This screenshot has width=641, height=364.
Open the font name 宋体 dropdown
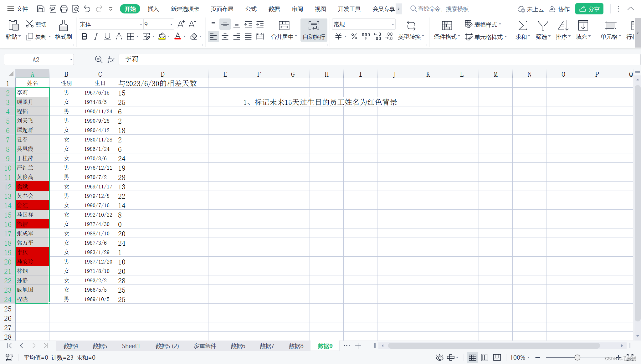tap(141, 24)
